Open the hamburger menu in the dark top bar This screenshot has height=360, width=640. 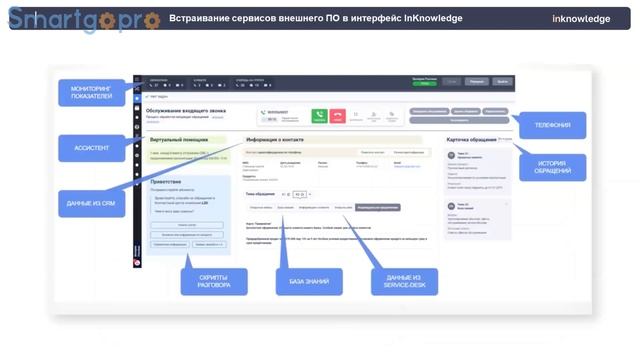pos(137,79)
